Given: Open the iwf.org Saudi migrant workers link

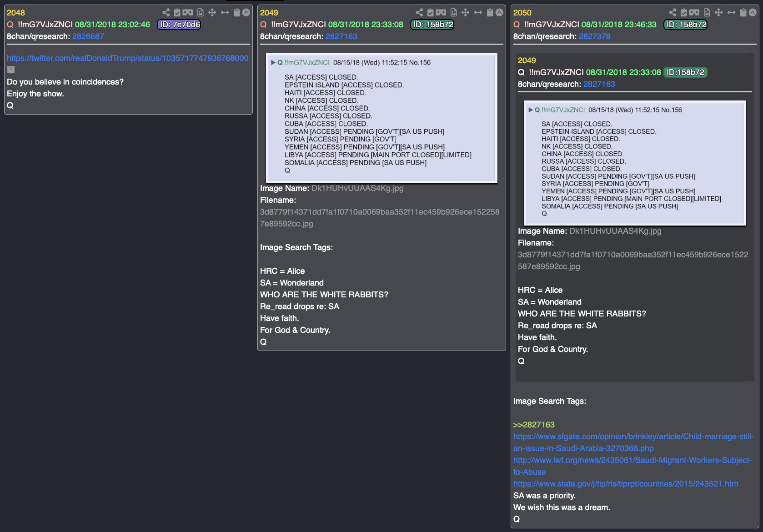Looking at the screenshot, I should pyautogui.click(x=632, y=466).
